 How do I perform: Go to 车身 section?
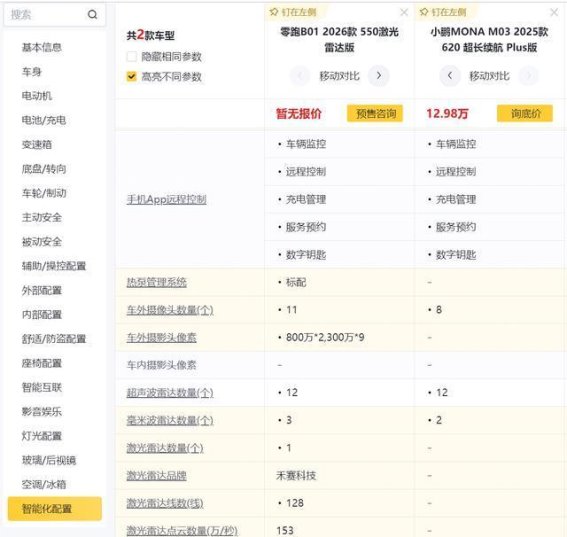31,72
